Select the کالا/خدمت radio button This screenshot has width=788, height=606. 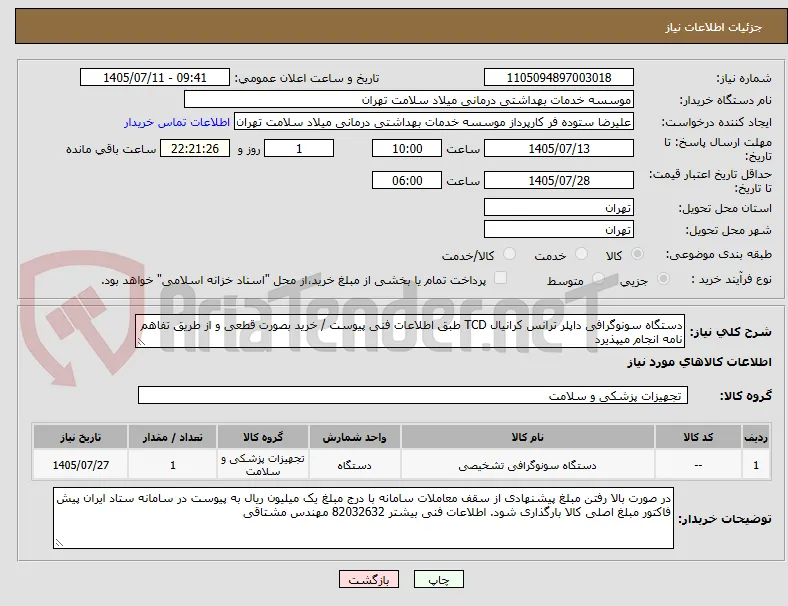[x=510, y=254]
